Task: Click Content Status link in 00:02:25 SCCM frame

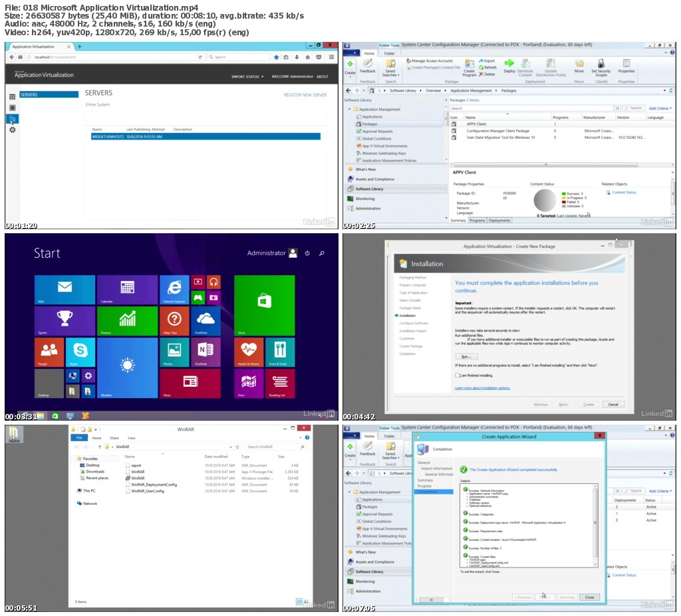Action: coord(624,192)
